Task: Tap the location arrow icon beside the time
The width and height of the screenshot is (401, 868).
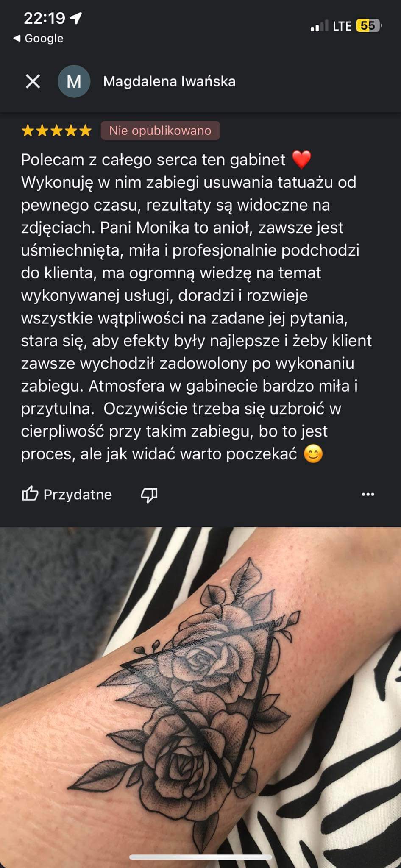Action: click(76, 18)
